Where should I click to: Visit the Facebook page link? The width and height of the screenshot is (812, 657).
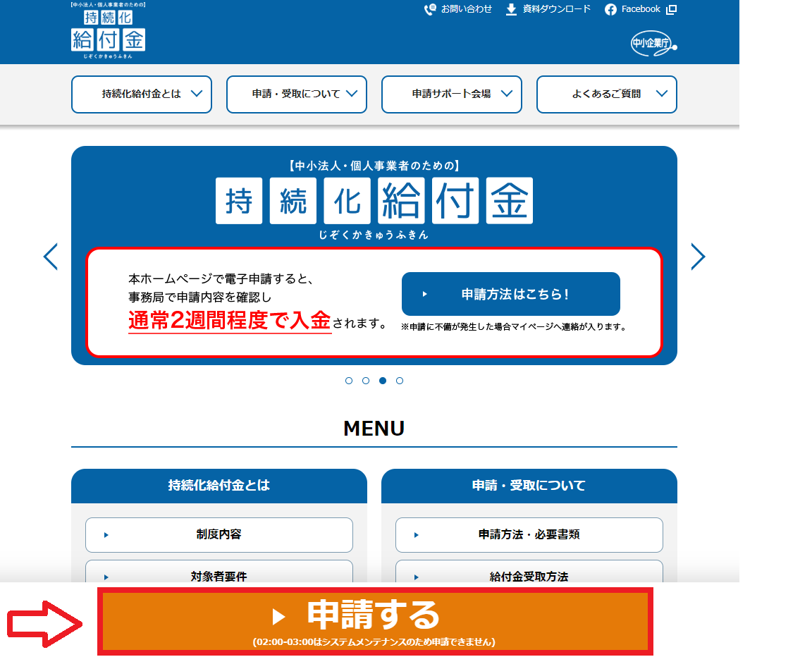pos(641,9)
